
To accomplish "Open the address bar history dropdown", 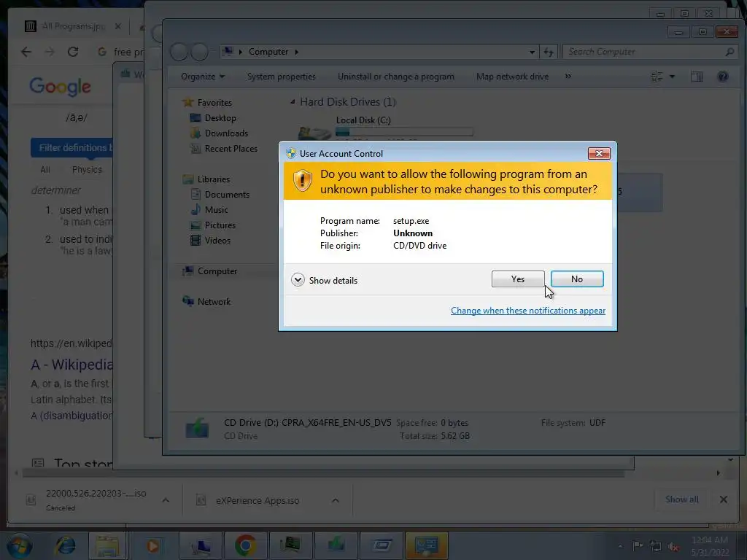I will click(x=532, y=52).
